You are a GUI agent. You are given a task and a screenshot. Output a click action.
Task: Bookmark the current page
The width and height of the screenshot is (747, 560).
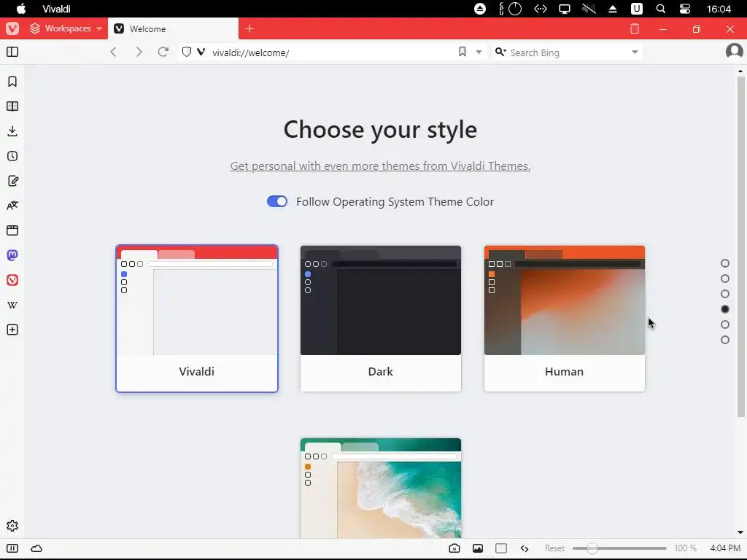pyautogui.click(x=462, y=52)
